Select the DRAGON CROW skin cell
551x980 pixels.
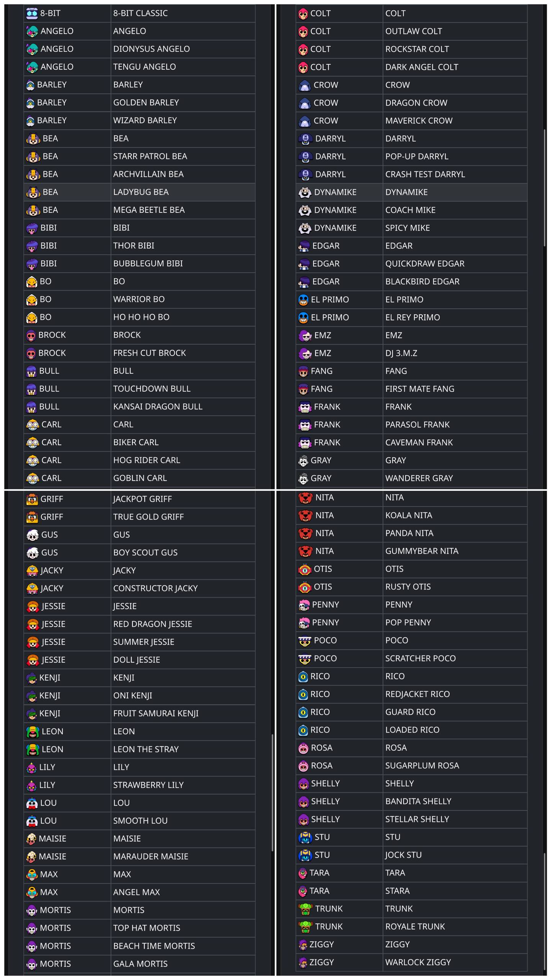click(x=455, y=103)
